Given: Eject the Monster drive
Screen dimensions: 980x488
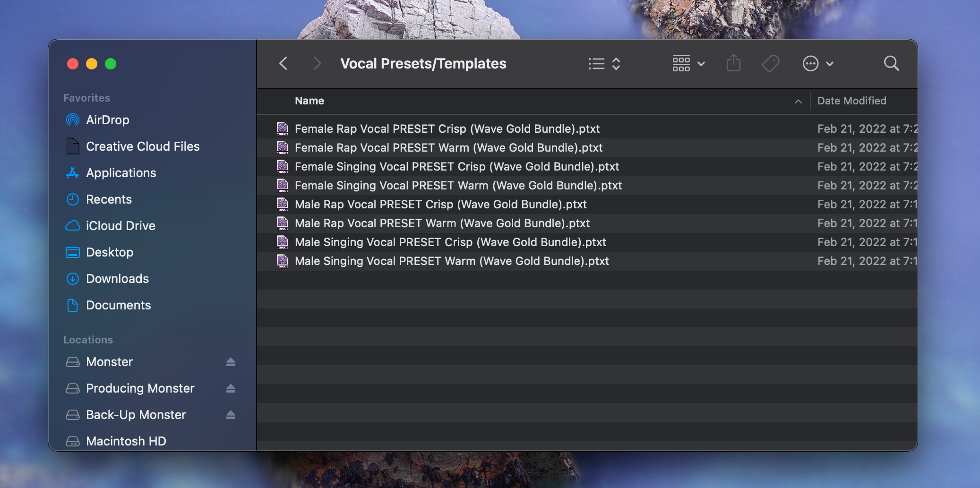Looking at the screenshot, I should [231, 362].
